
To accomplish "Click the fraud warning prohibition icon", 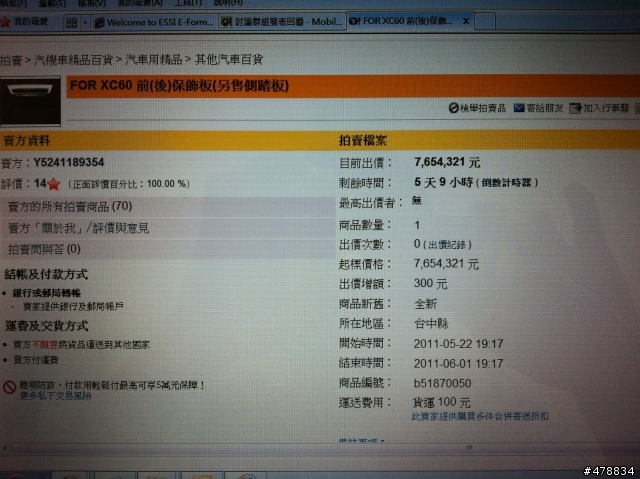I will tap(9, 387).
